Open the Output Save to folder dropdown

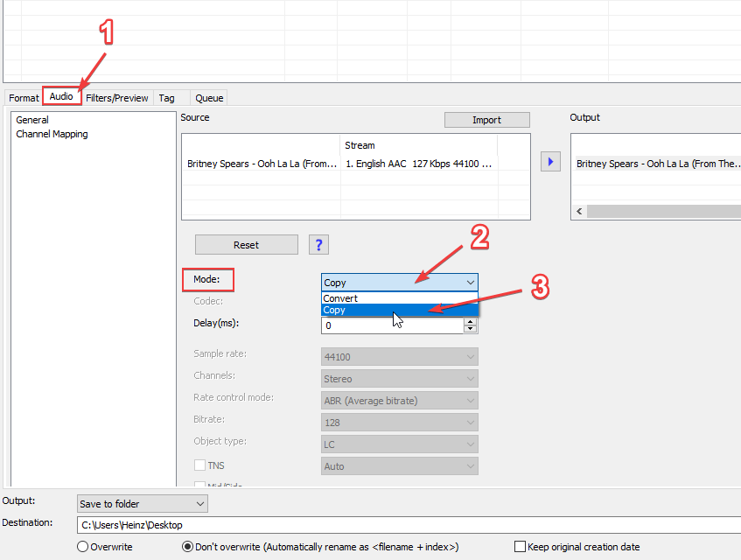coord(142,504)
